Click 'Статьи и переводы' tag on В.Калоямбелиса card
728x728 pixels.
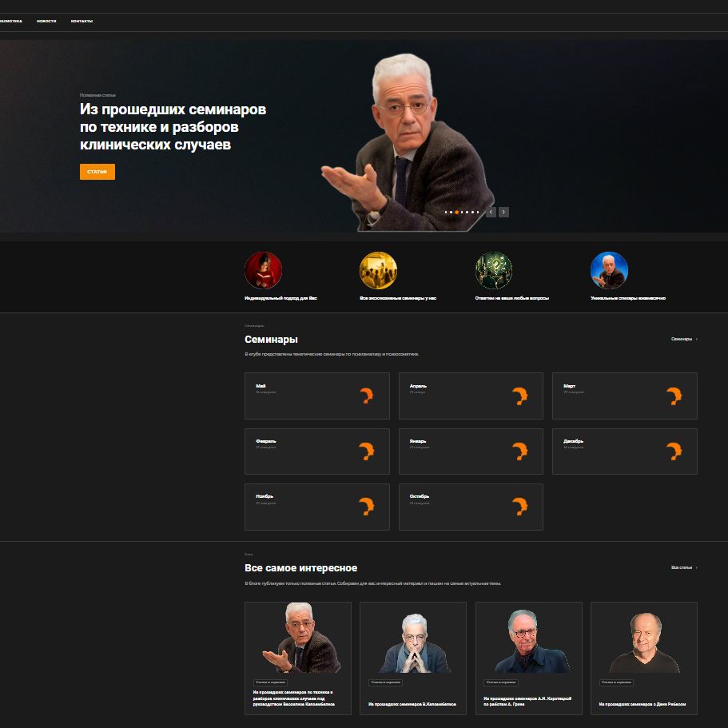click(x=385, y=682)
